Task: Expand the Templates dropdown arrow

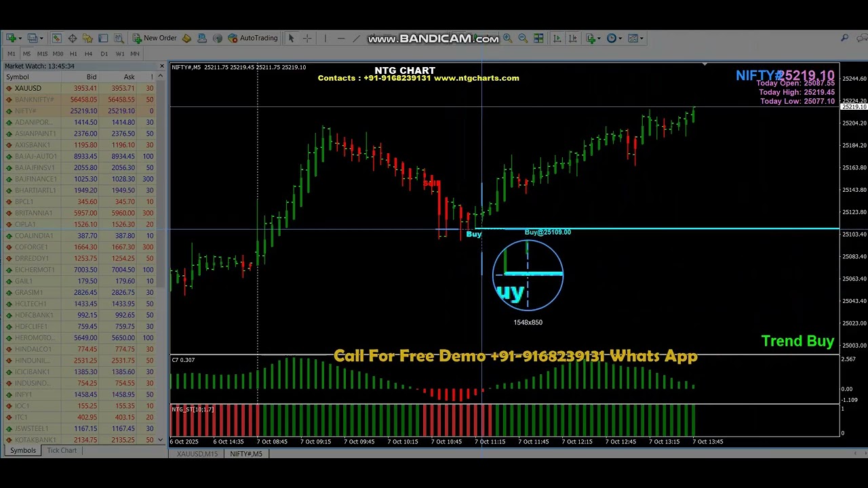Action: [x=642, y=39]
